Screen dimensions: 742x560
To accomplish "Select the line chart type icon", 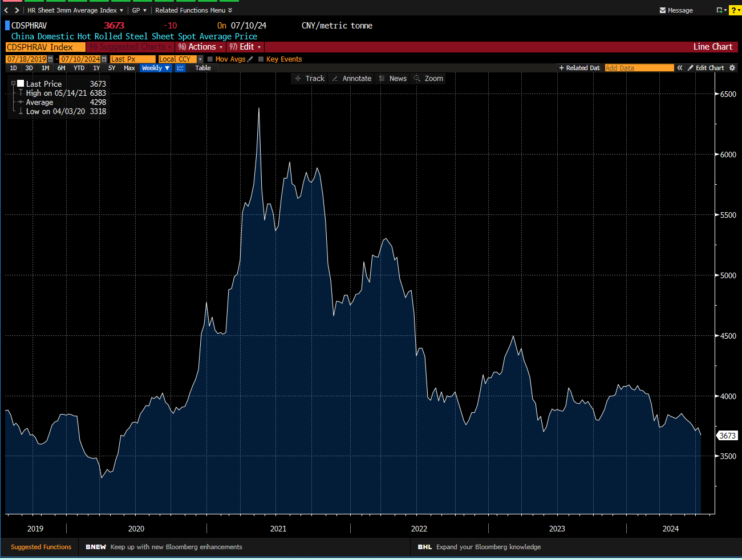I will click(x=180, y=68).
